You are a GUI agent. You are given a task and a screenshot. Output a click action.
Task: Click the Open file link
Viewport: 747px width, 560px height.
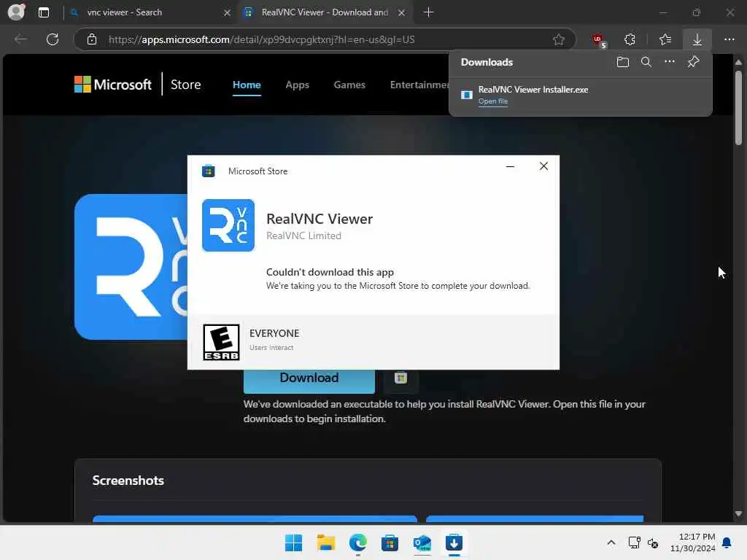pyautogui.click(x=492, y=101)
